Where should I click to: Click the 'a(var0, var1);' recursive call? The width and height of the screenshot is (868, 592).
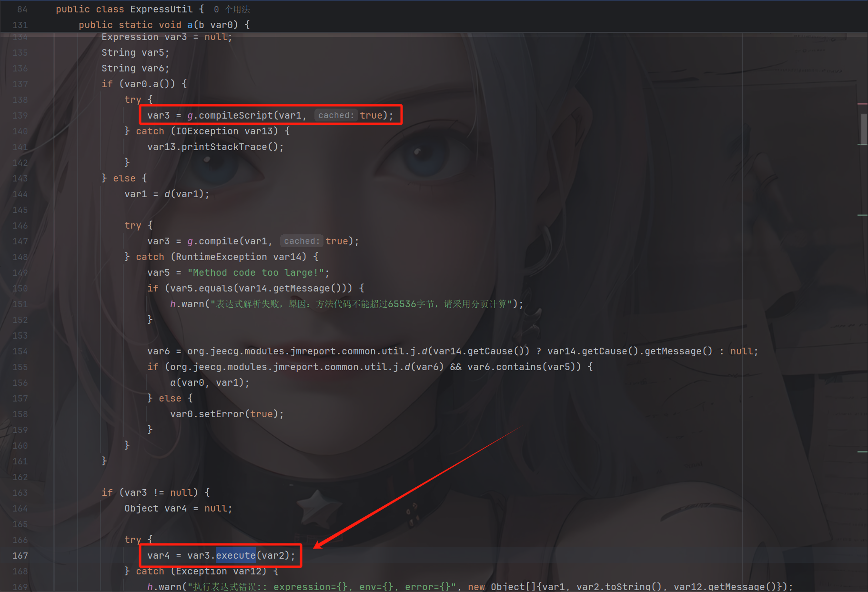pyautogui.click(x=210, y=382)
